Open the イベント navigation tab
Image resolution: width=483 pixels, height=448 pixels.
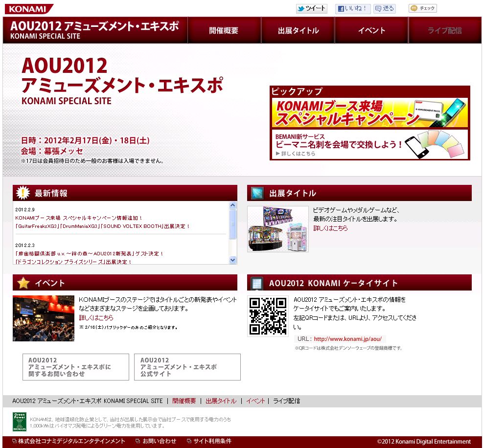pyautogui.click(x=371, y=30)
